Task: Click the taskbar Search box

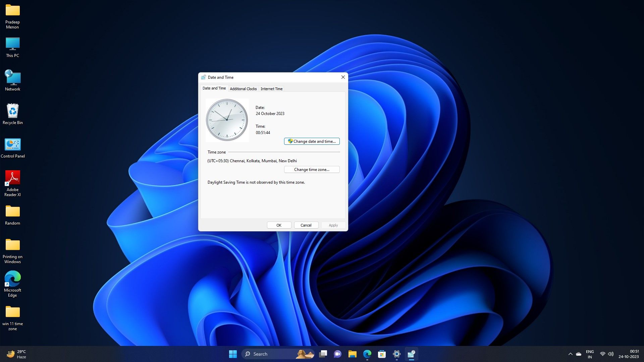Action: [x=278, y=354]
